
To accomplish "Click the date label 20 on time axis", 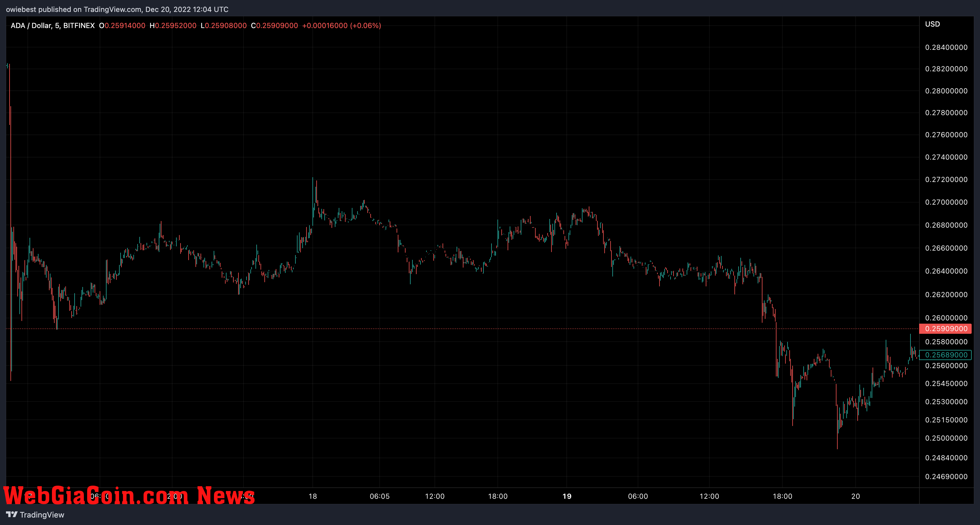I will 856,496.
